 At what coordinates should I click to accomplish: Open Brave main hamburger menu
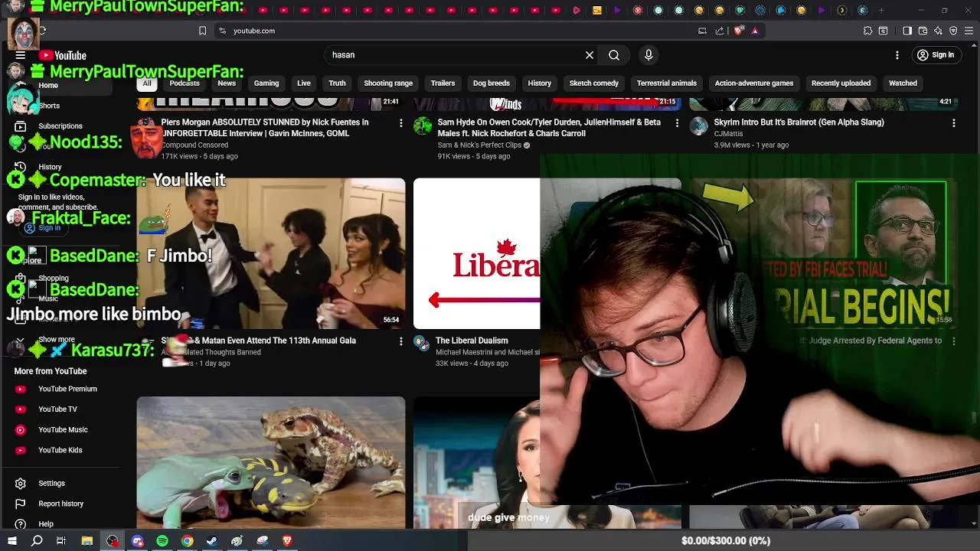coord(969,31)
